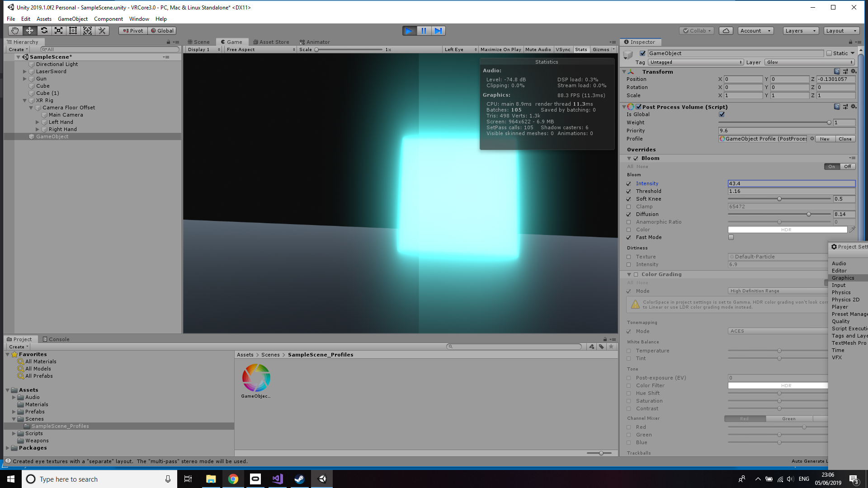
Task: Open the Component menu
Action: click(x=108, y=19)
